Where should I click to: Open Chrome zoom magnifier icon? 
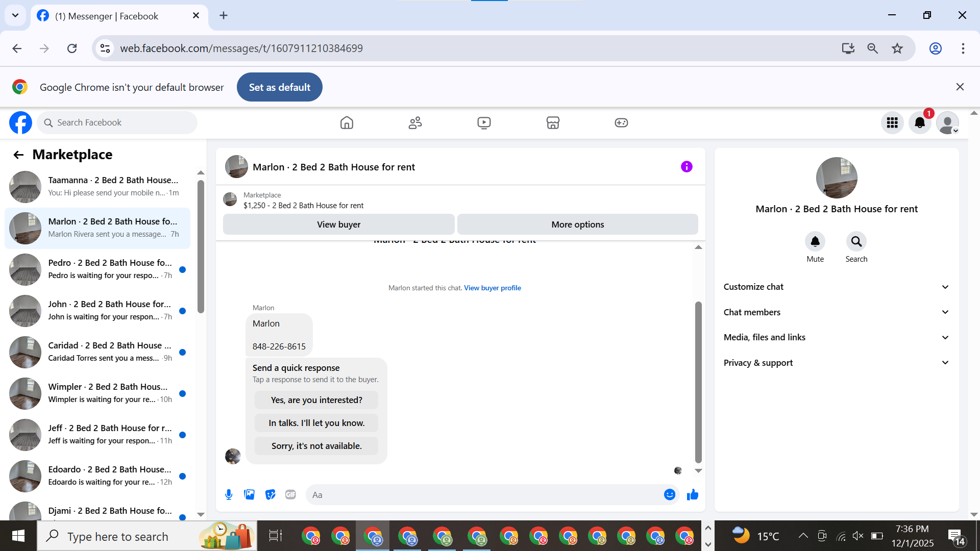pyautogui.click(x=872, y=48)
